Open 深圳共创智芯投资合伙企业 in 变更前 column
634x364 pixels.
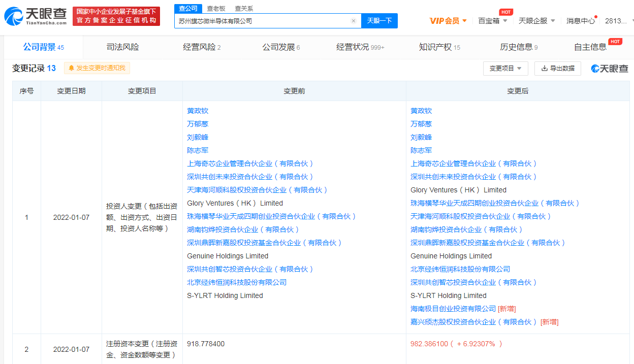tap(250, 269)
